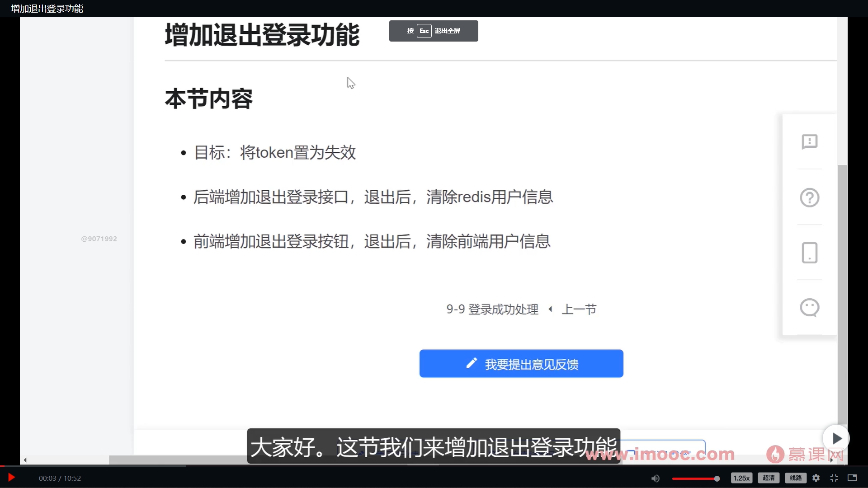Exit fullscreen using the shrink icon
868x488 pixels.
pos(834,478)
